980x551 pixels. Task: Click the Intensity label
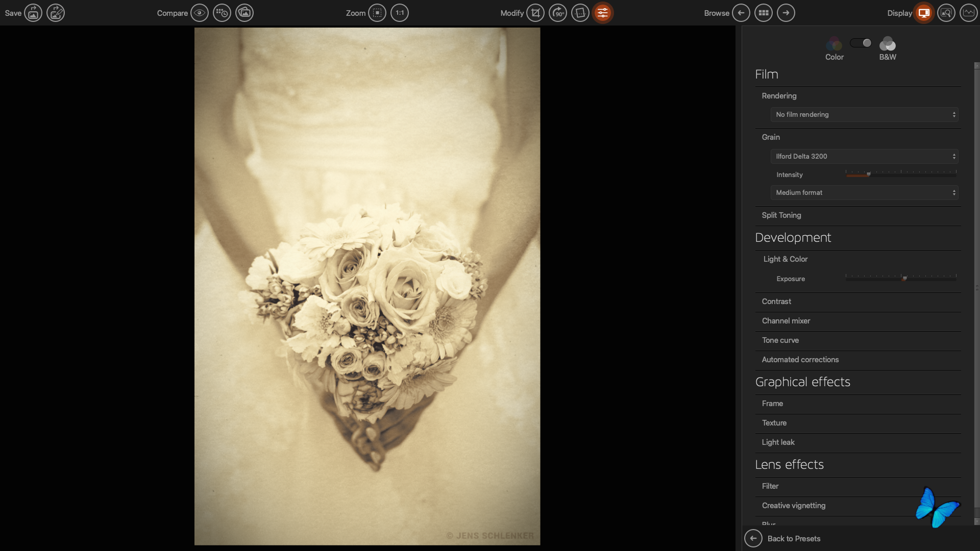pyautogui.click(x=790, y=175)
